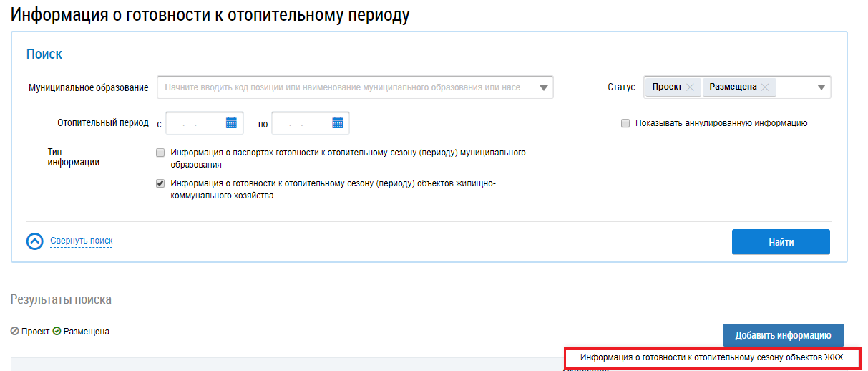Select the ЖКХ objects heating readiness menu item
868x371 pixels.
click(x=711, y=357)
